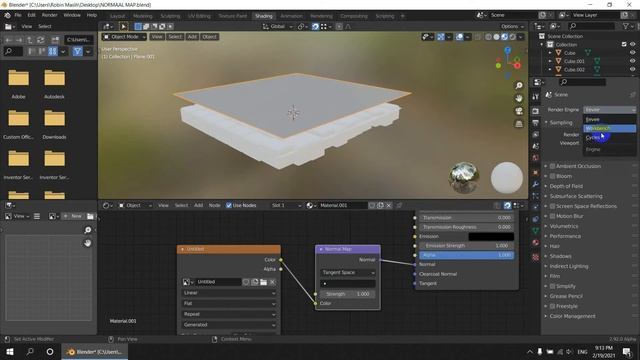Click the viewport zoom magnifier icon
This screenshot has width=640, height=360.
(x=519, y=86)
